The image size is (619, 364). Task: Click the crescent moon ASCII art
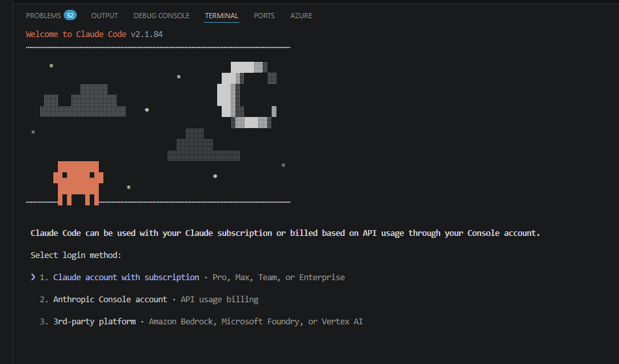[246, 94]
